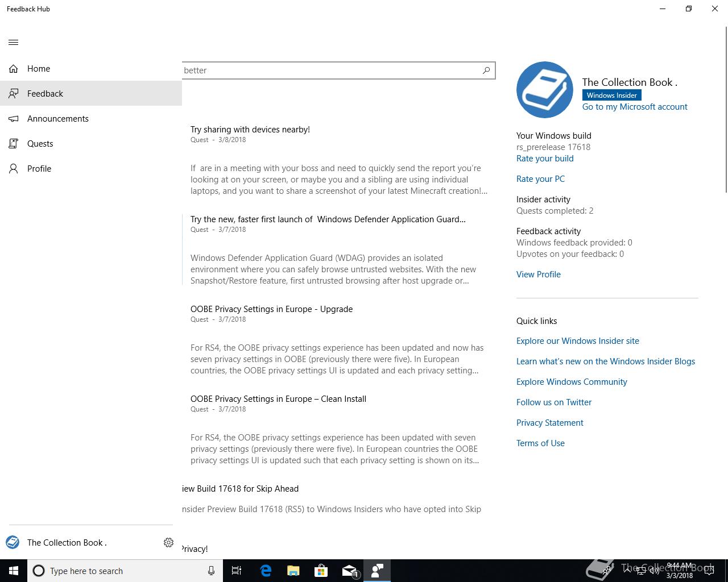Open the Home page icon
This screenshot has height=582, width=728.
tap(14, 69)
